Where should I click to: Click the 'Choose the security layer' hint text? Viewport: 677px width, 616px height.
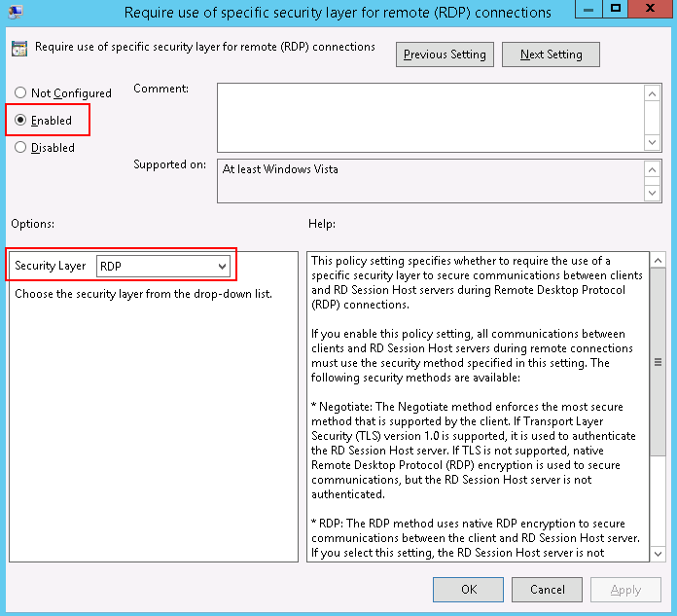tap(143, 294)
